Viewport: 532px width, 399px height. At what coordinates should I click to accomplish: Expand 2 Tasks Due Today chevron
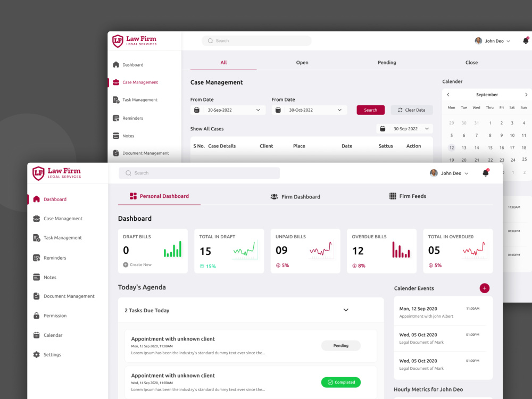[346, 310]
